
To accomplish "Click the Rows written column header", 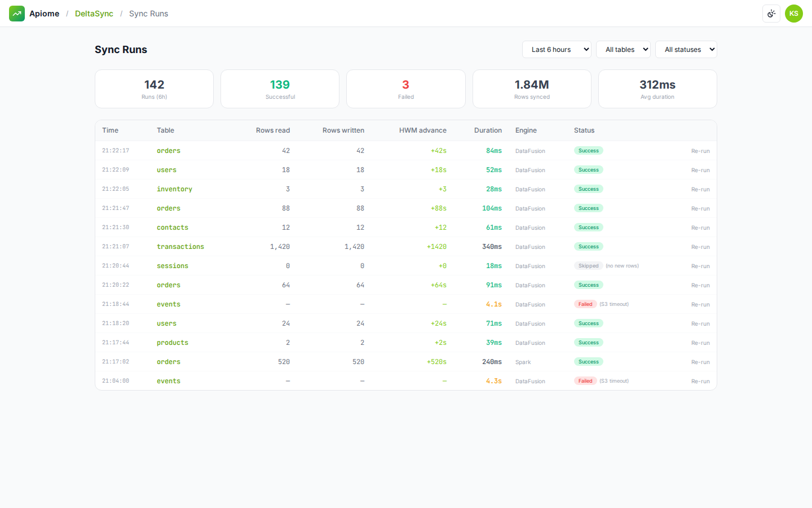I will point(343,130).
